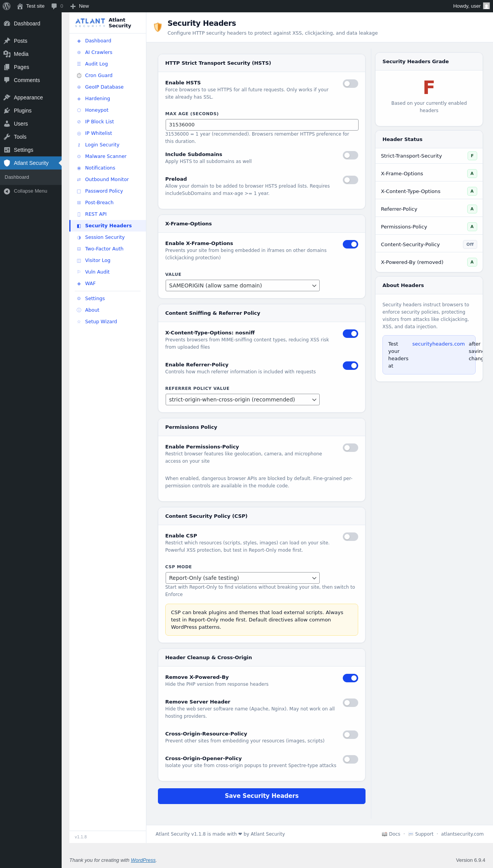Screen dimensions: 493x868
Task: Click the WordPress logo in admin bar
Action: [x=7, y=6]
